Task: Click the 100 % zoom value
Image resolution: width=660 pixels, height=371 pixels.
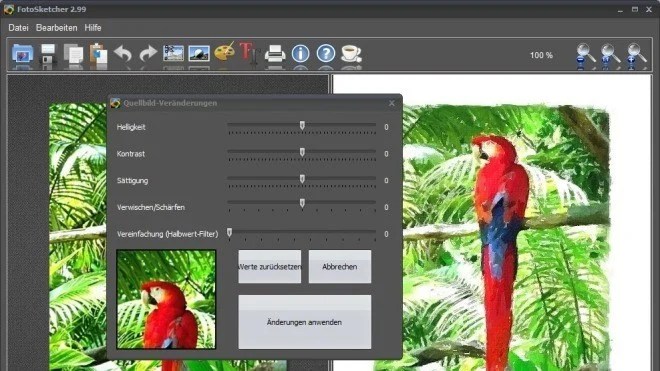Action: tap(541, 55)
